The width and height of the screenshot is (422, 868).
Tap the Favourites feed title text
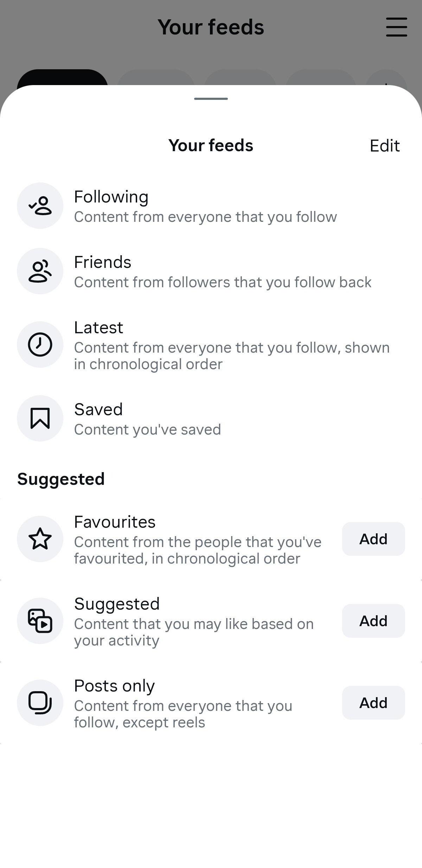click(115, 522)
